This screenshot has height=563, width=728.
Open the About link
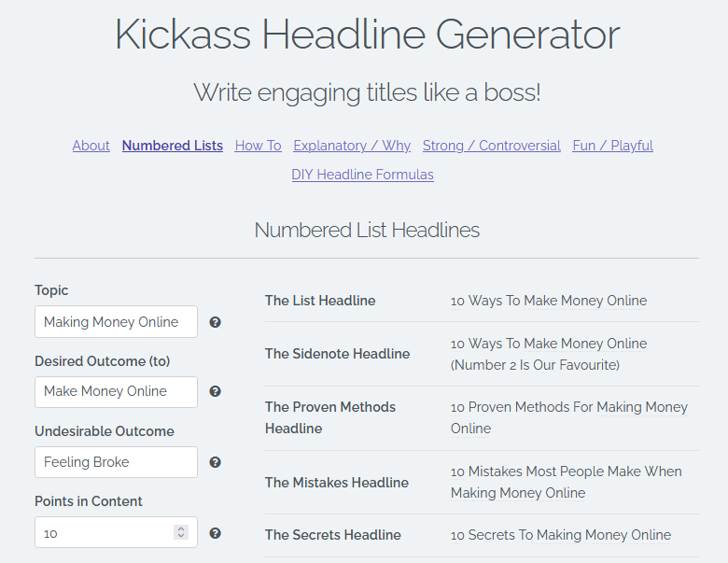[x=91, y=146]
